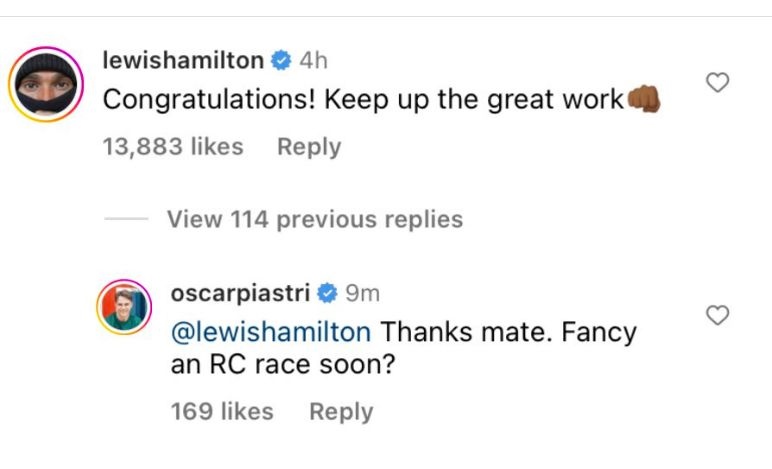
Task: Like Oscar Piastri's reply with the heart
Action: point(717,316)
